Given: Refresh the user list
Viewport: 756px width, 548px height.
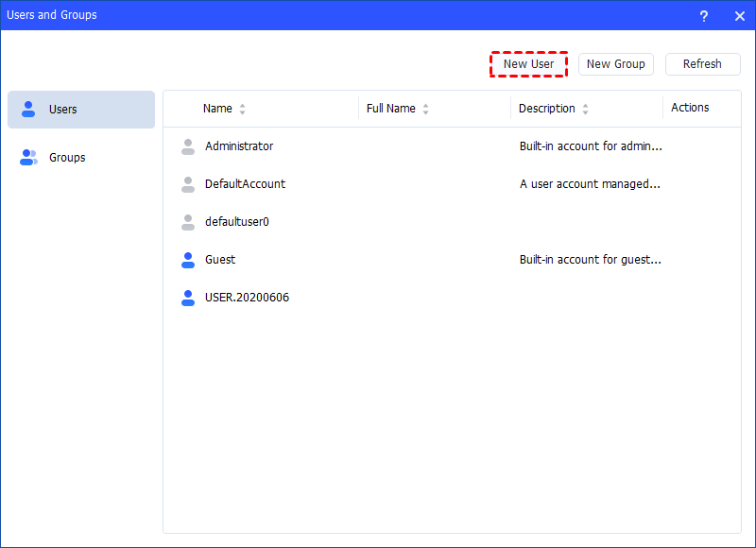Looking at the screenshot, I should point(703,64).
